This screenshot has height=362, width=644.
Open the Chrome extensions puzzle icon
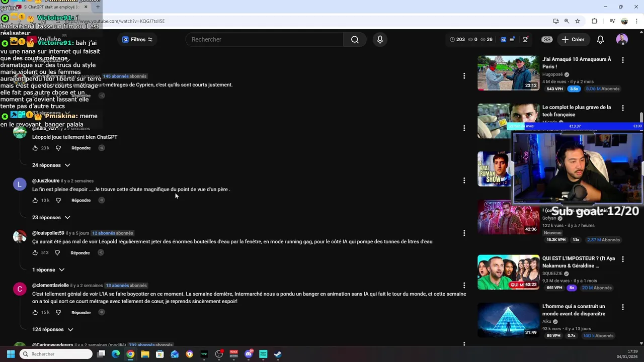594,21
